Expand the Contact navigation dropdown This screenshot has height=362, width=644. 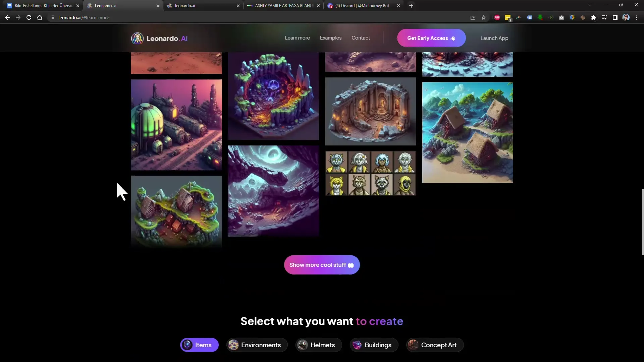(x=361, y=38)
